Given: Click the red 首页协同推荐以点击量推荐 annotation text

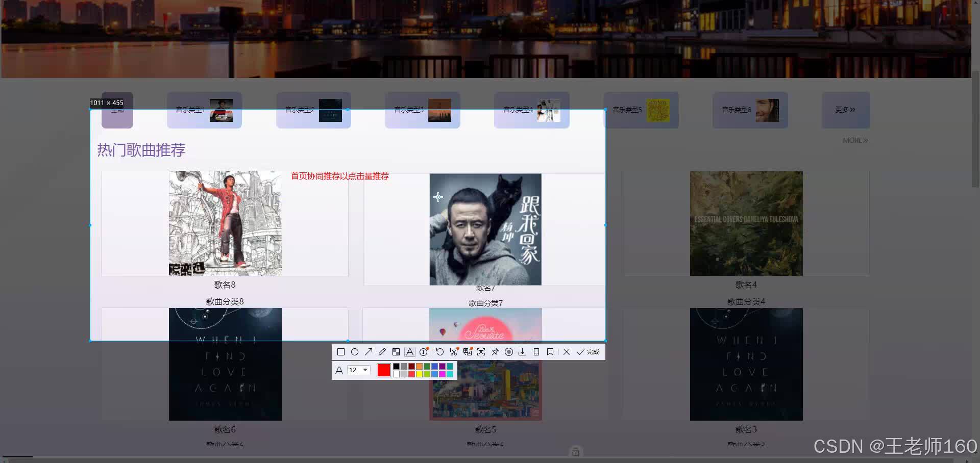Looking at the screenshot, I should point(340,176).
